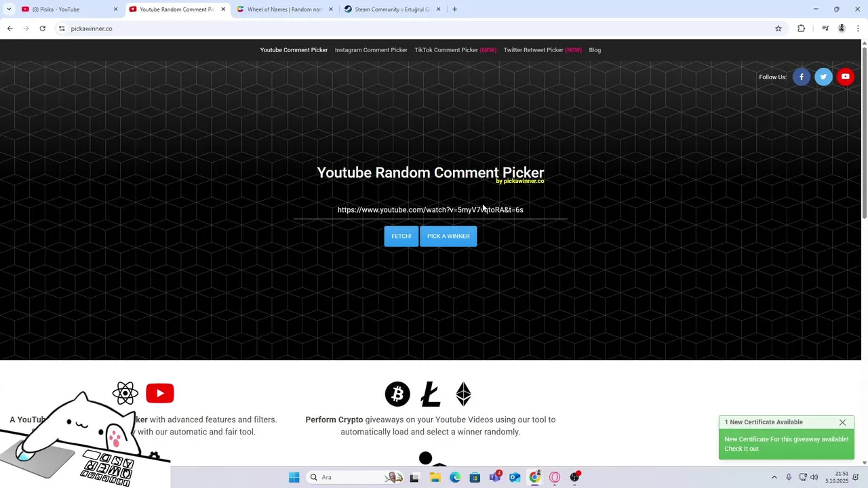Open the browser extensions puzzle icon
This screenshot has width=868, height=488.
click(802, 28)
